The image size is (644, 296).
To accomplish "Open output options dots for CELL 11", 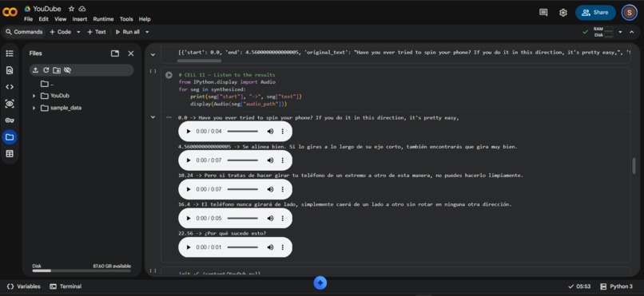I will click(x=169, y=117).
